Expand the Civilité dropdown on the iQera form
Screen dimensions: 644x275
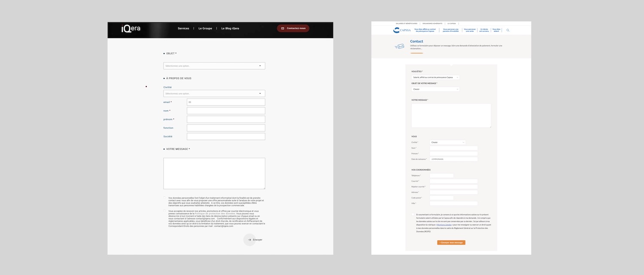tap(214, 93)
